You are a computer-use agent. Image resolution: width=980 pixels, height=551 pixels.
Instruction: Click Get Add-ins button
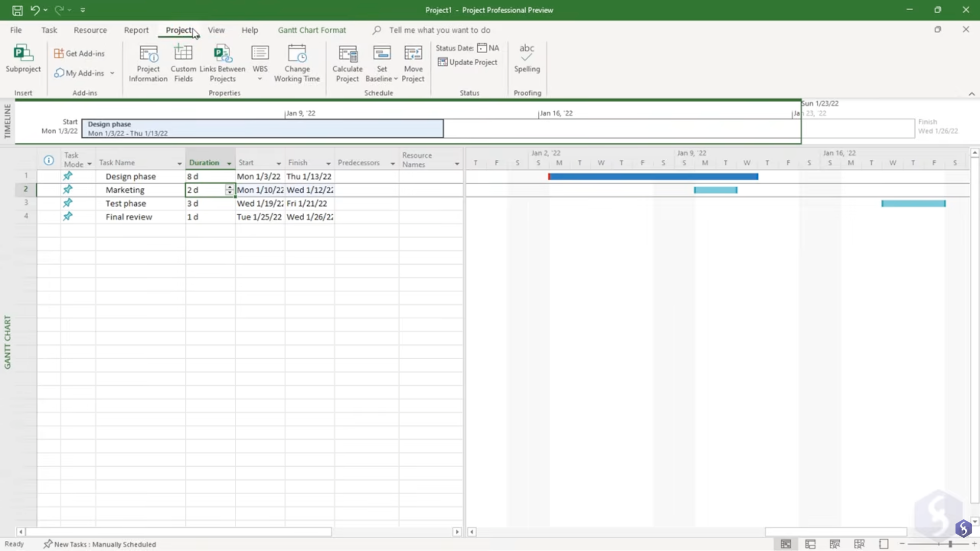pyautogui.click(x=80, y=54)
